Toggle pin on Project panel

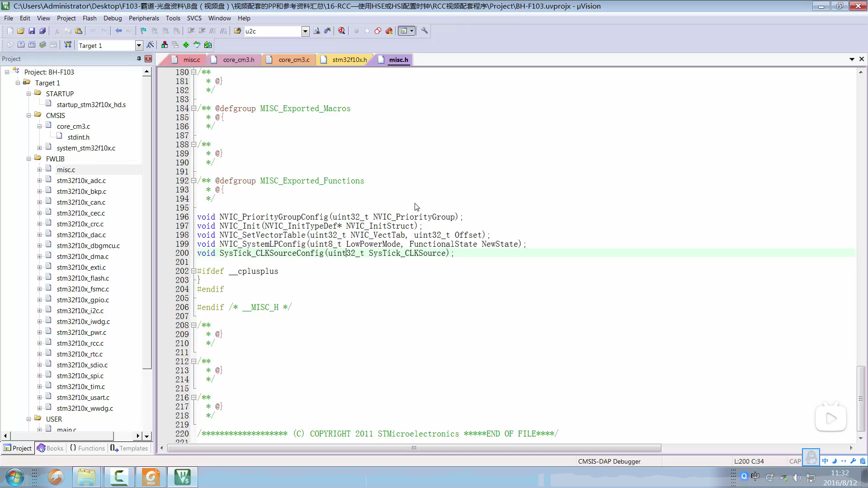tap(139, 59)
